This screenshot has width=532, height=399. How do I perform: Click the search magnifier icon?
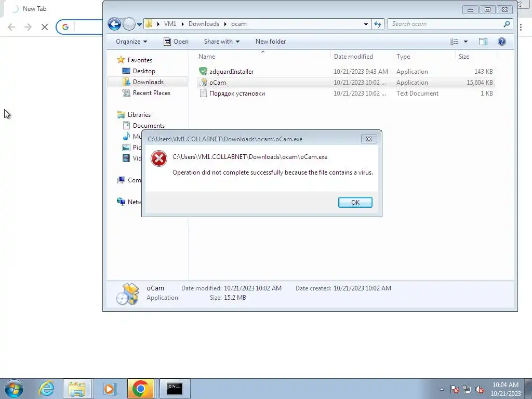point(507,24)
